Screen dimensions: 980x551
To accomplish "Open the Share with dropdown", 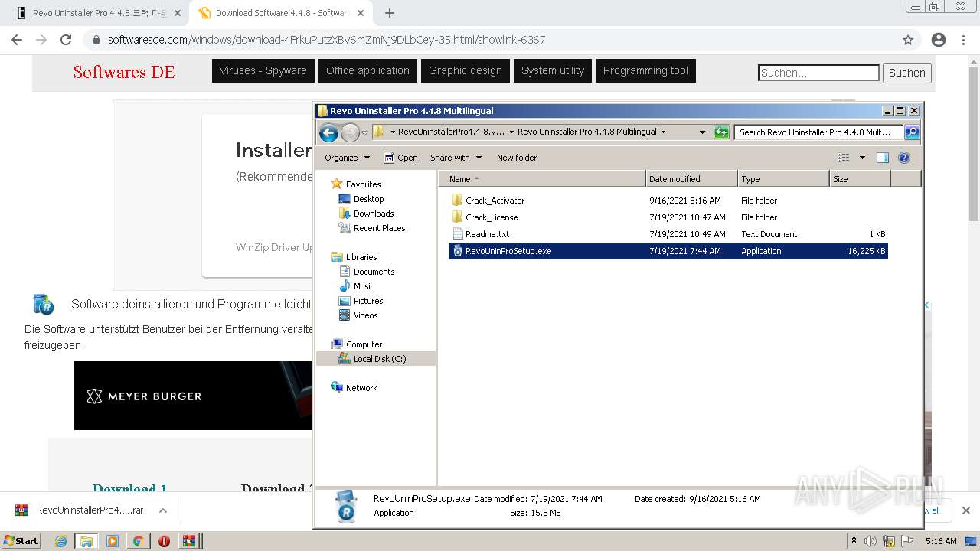I will (x=456, y=158).
